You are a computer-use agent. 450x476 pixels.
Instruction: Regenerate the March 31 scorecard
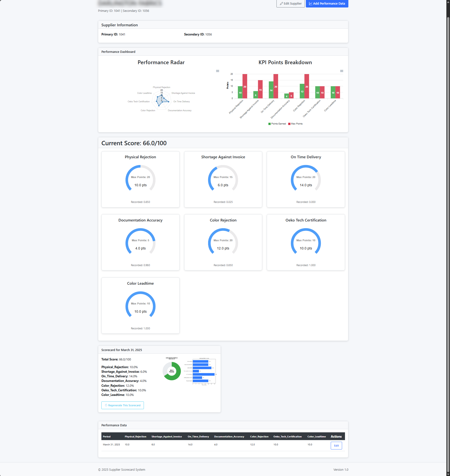(123, 405)
